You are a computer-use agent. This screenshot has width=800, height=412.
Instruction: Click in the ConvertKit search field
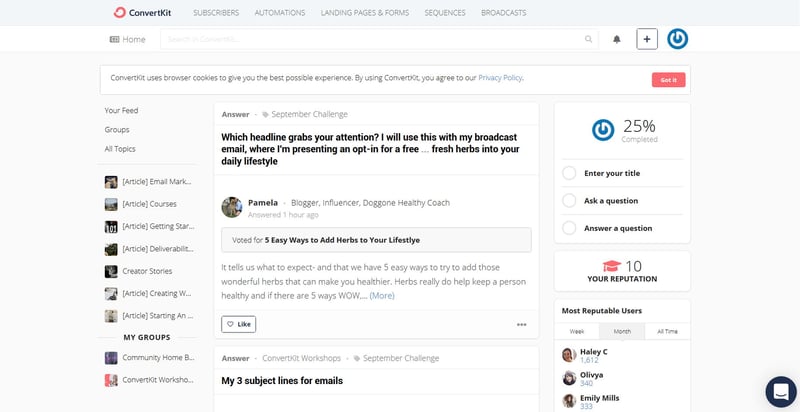[379, 39]
